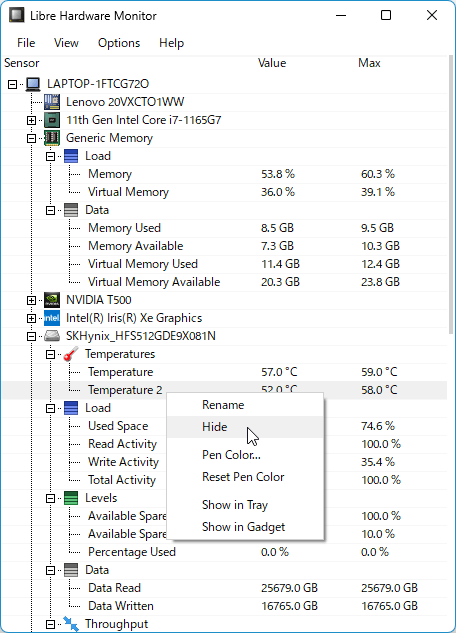Select the Data Read row
This screenshot has height=633, width=456.
point(224,588)
